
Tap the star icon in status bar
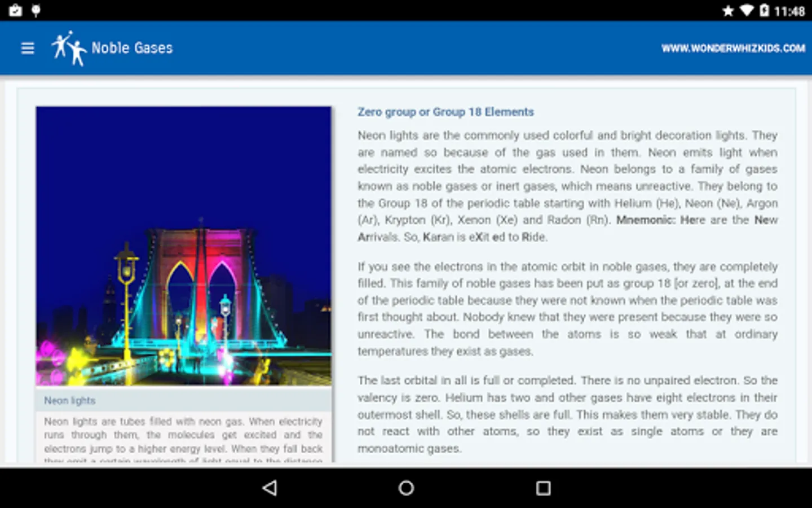click(x=728, y=11)
